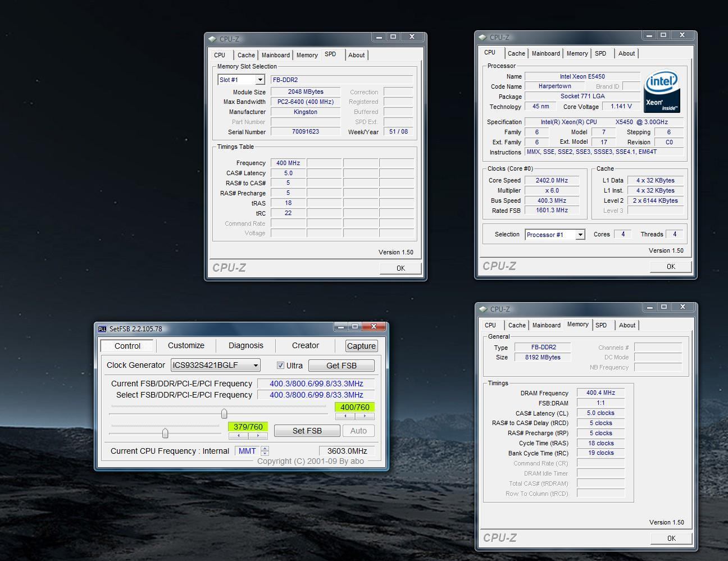This screenshot has height=561, width=728.
Task: Open Mainboard tab in Memory window
Action: point(547,325)
